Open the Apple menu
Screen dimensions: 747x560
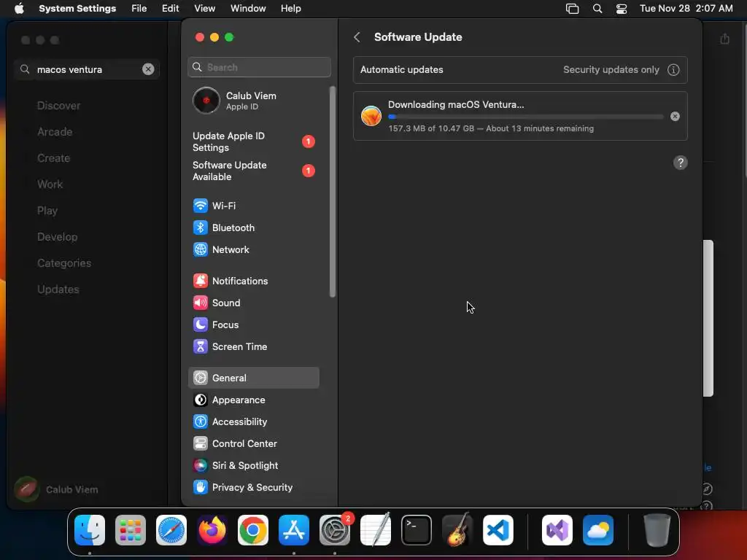19,9
